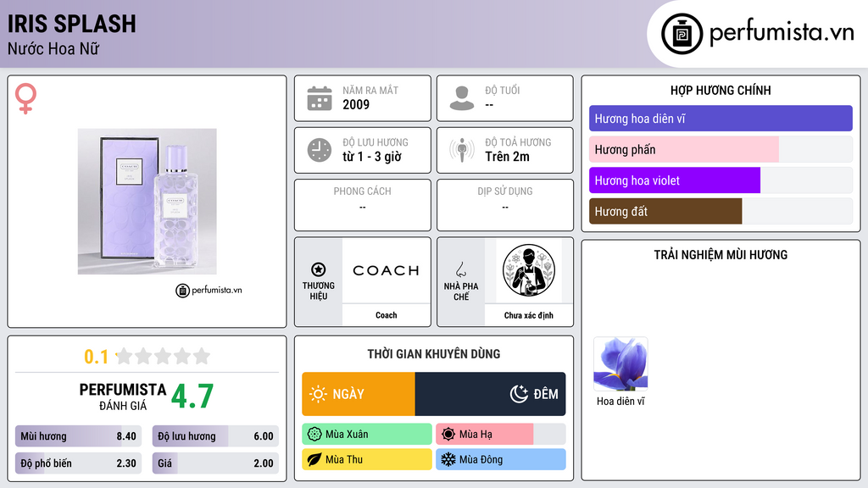Click the person silhouette icon for Độ tuổi
Image resolution: width=868 pixels, height=488 pixels.
click(x=462, y=98)
